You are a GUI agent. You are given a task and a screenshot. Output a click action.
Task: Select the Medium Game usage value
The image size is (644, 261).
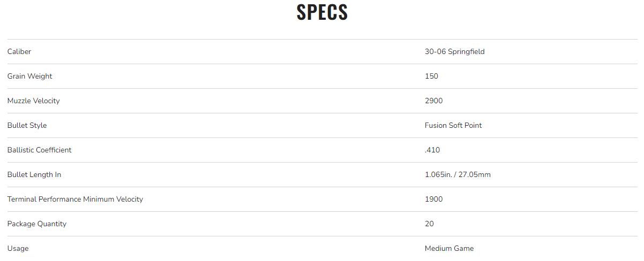click(449, 249)
